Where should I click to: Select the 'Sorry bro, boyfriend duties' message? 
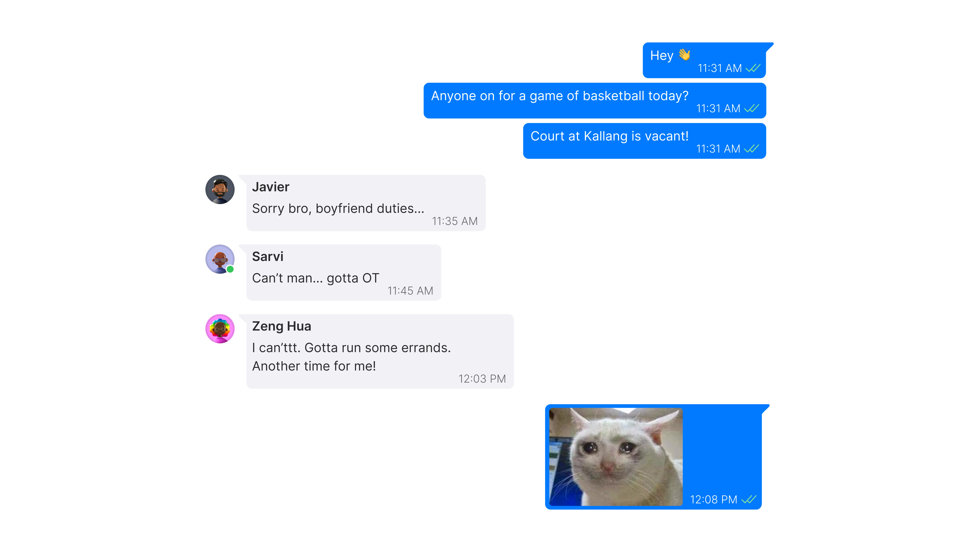point(366,203)
